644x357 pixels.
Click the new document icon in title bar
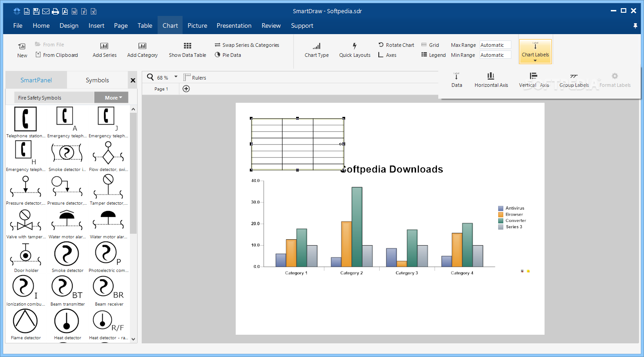[27, 11]
